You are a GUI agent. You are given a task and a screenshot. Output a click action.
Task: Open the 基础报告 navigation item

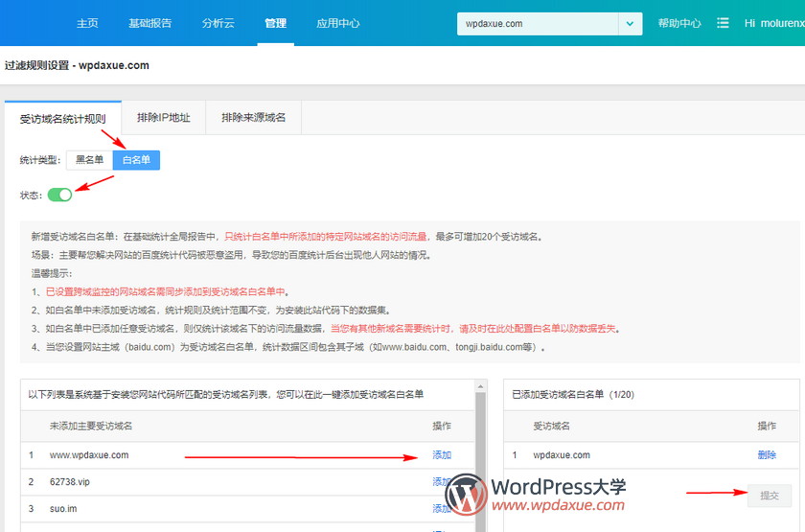point(149,23)
